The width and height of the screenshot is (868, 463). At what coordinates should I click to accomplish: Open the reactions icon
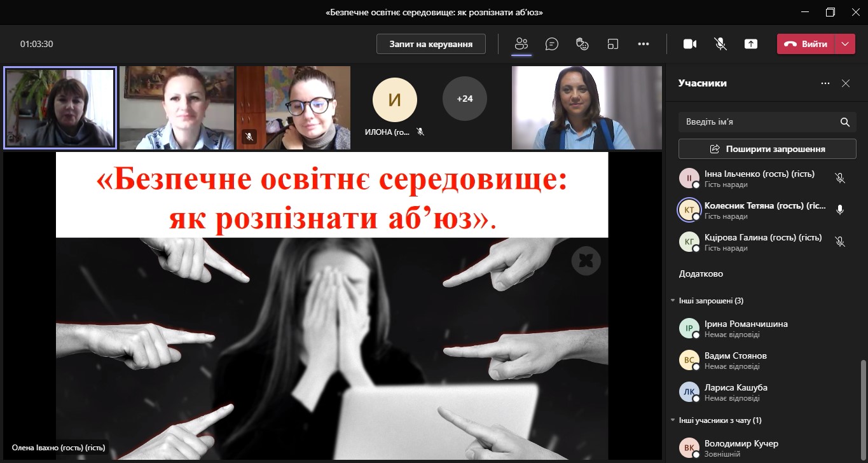coord(582,44)
